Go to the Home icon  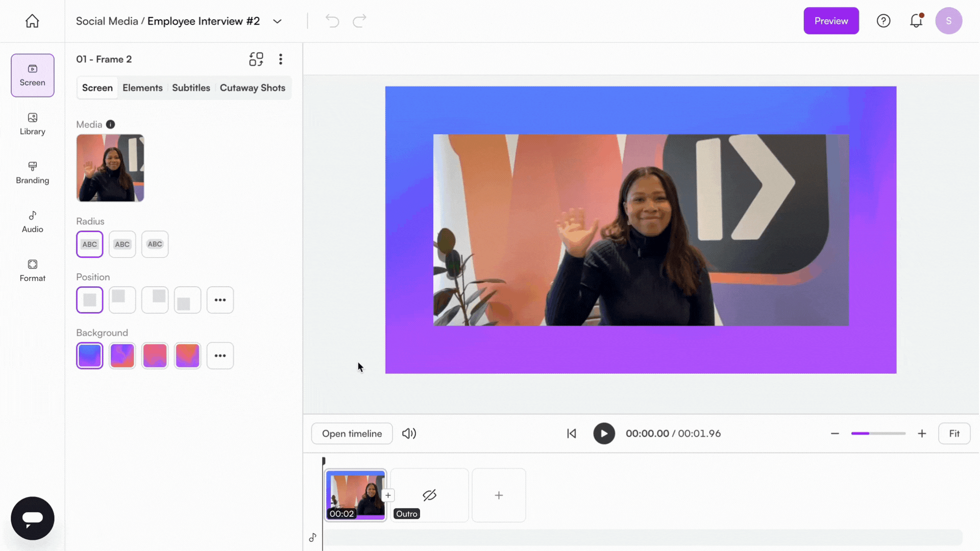point(32,21)
